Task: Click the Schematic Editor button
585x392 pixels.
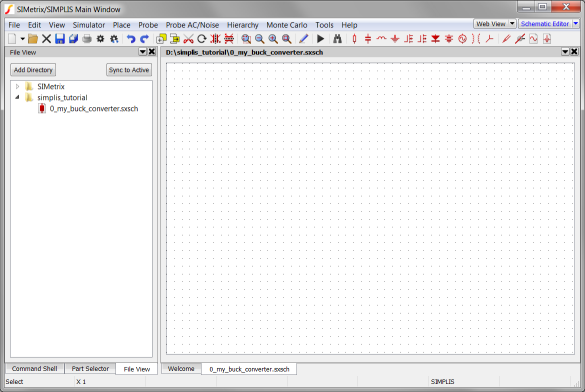Action: click(x=545, y=24)
